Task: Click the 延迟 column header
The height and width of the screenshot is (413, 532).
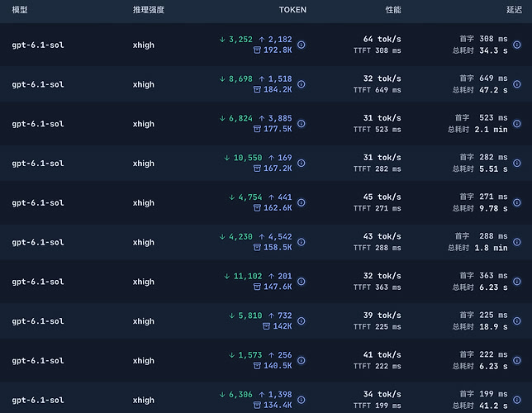Action: tap(515, 10)
